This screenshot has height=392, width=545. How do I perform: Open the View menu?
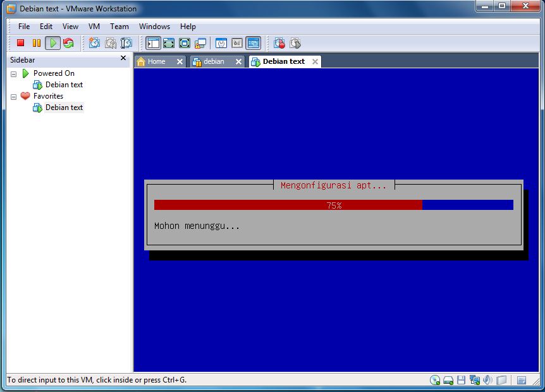tap(70, 27)
